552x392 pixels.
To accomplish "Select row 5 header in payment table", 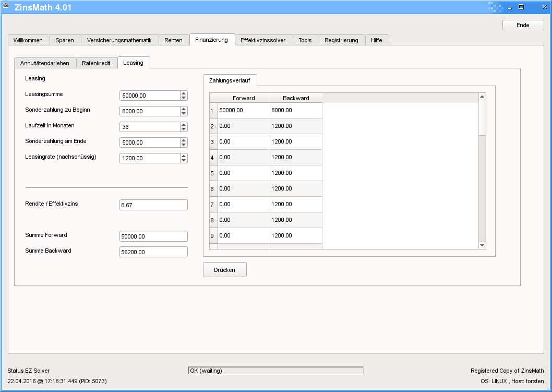I will point(213,173).
